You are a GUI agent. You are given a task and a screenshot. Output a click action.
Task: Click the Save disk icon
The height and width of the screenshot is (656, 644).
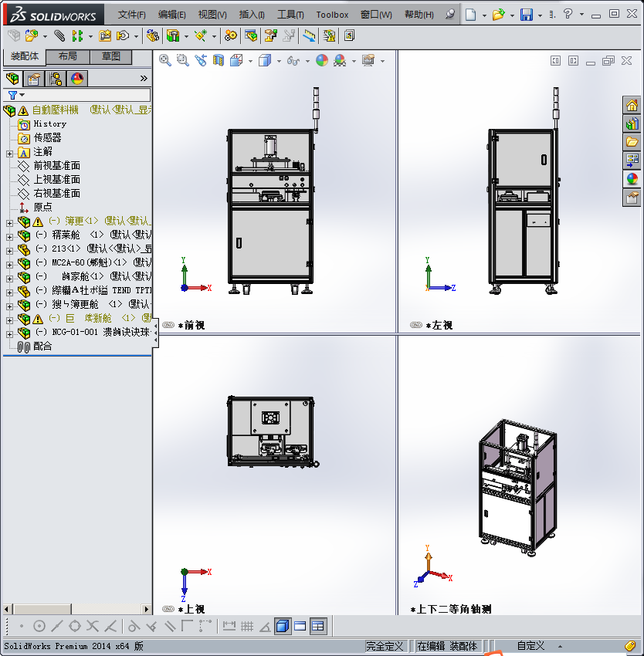pyautogui.click(x=527, y=15)
